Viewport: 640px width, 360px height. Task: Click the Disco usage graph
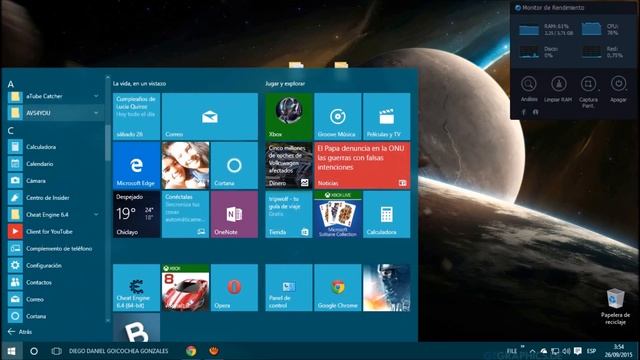click(x=529, y=52)
